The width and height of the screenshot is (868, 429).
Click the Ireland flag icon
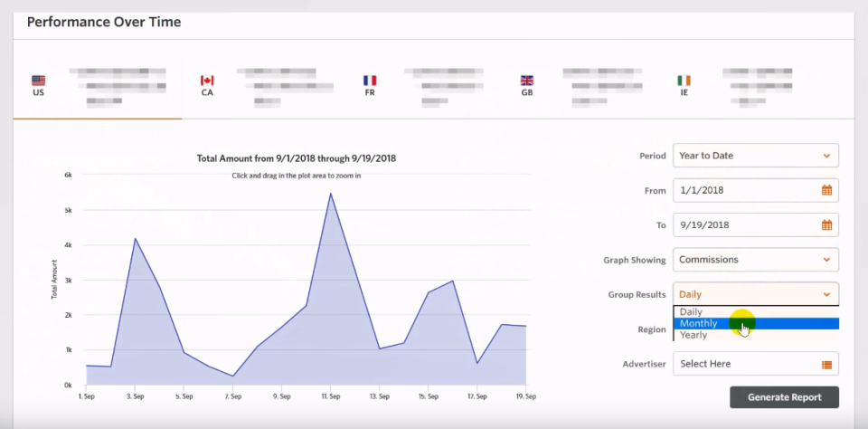(x=684, y=81)
